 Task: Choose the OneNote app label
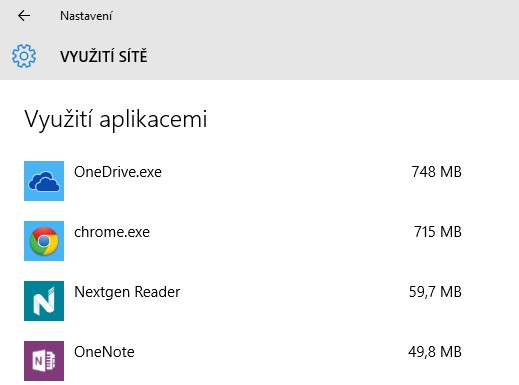point(104,352)
